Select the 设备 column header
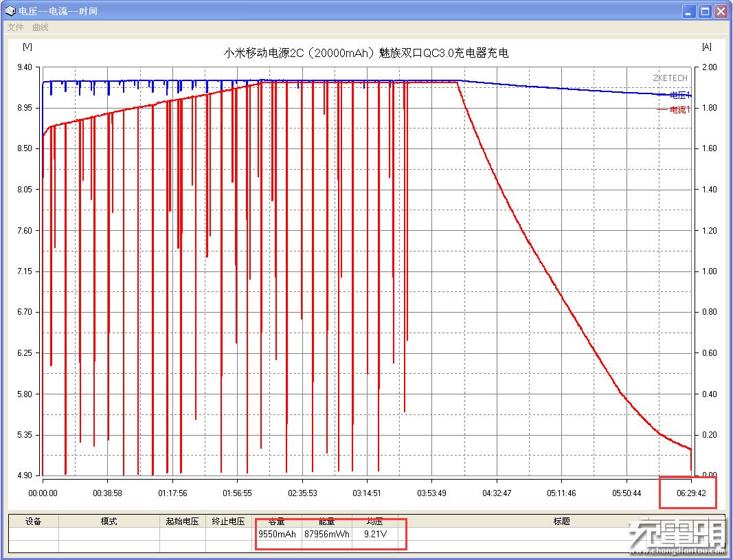733x560 pixels. pos(34,522)
